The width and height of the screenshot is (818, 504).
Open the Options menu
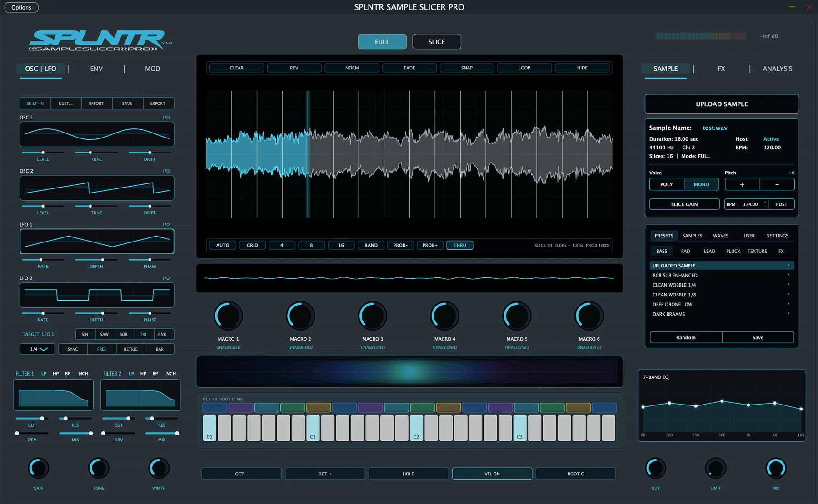click(21, 7)
